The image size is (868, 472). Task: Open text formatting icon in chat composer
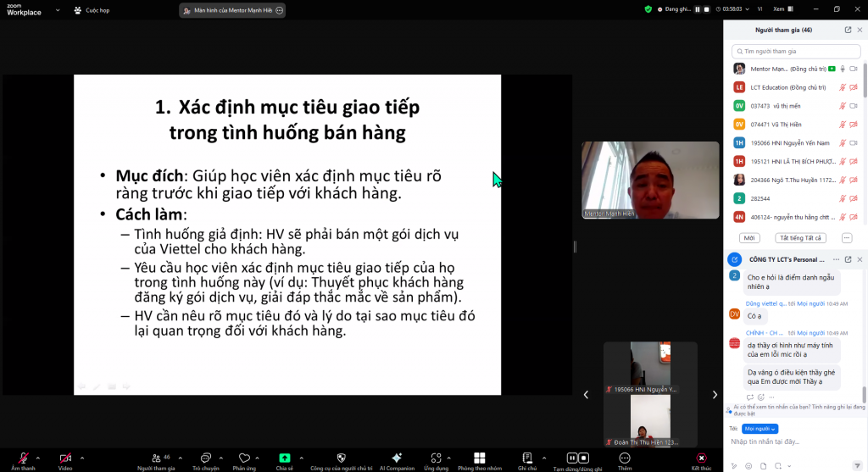pos(734,466)
